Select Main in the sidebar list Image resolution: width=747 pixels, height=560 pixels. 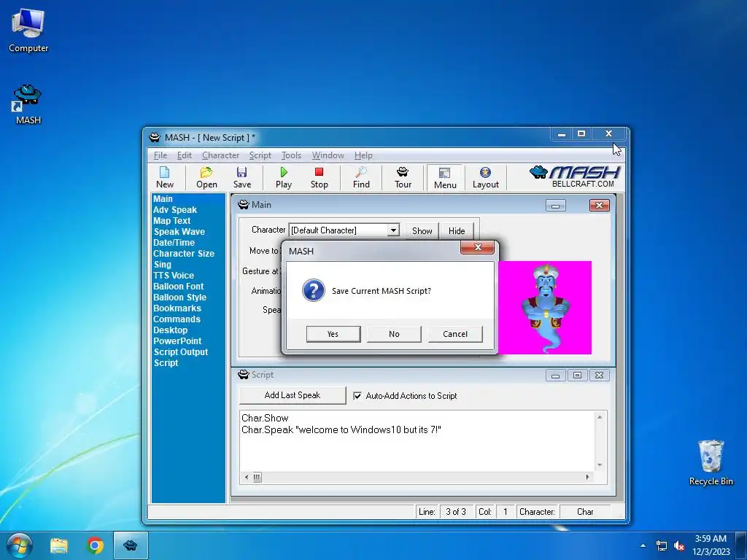click(163, 199)
